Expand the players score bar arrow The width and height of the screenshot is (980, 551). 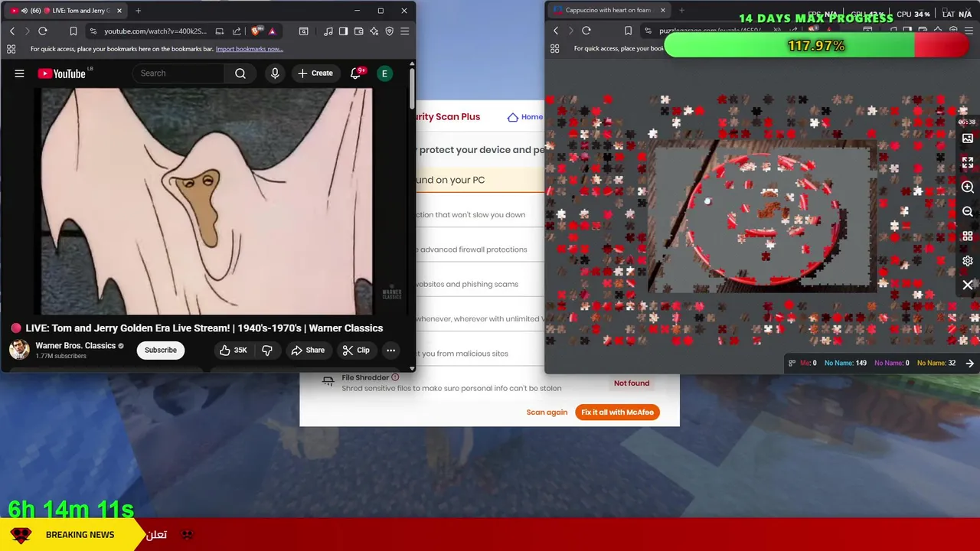970,364
